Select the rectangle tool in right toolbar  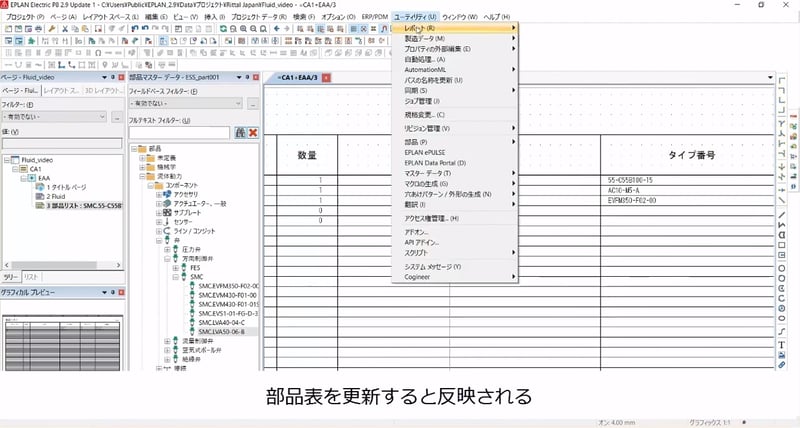pos(782,245)
